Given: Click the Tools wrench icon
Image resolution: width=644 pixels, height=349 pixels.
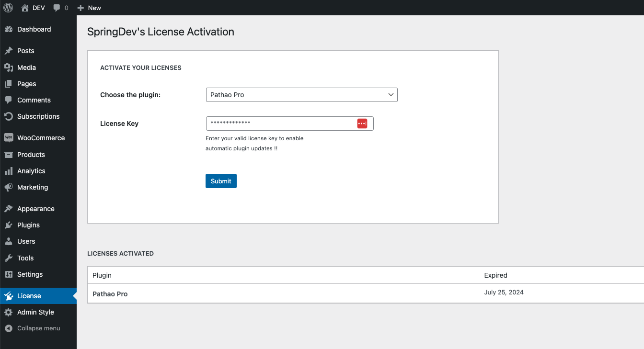Looking at the screenshot, I should (x=9, y=258).
